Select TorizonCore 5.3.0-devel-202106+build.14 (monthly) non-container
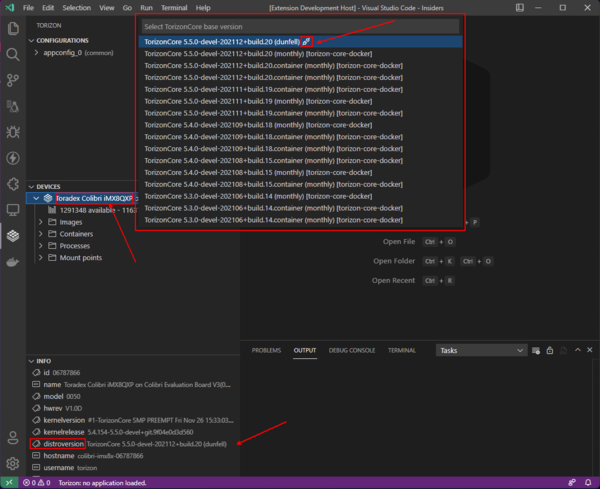The height and width of the screenshot is (489, 600). click(300, 196)
